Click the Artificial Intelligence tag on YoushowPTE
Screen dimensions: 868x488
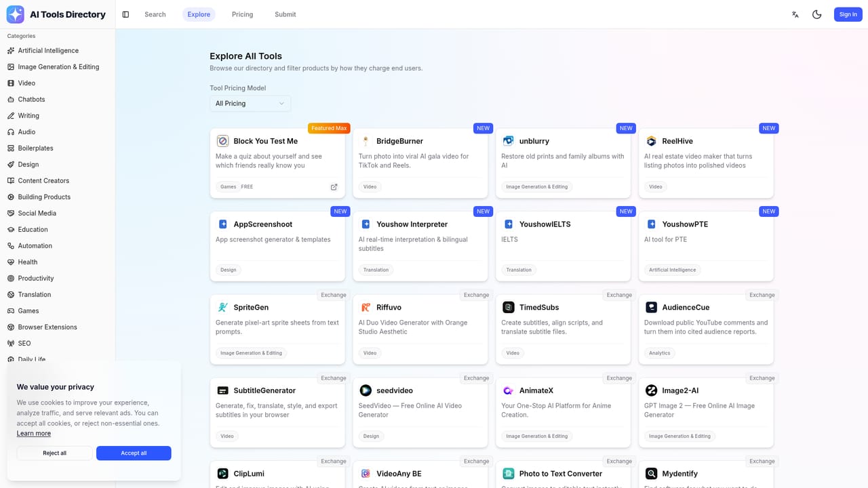pos(673,270)
